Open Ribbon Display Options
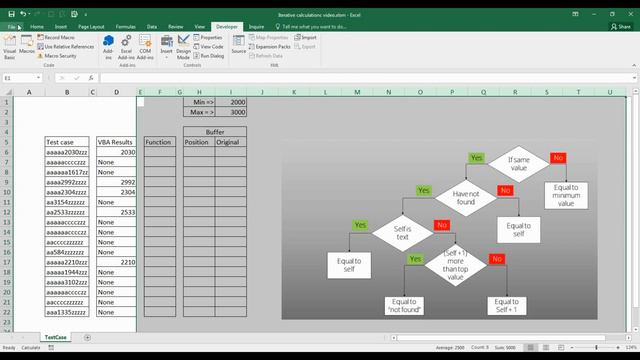Image resolution: width=640 pixels, height=360 pixels. click(575, 14)
